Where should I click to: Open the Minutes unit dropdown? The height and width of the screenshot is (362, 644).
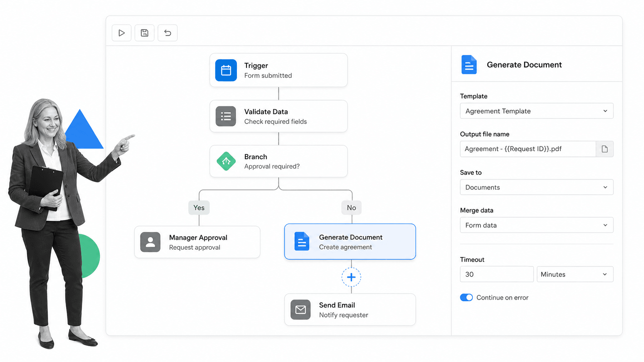coord(575,274)
